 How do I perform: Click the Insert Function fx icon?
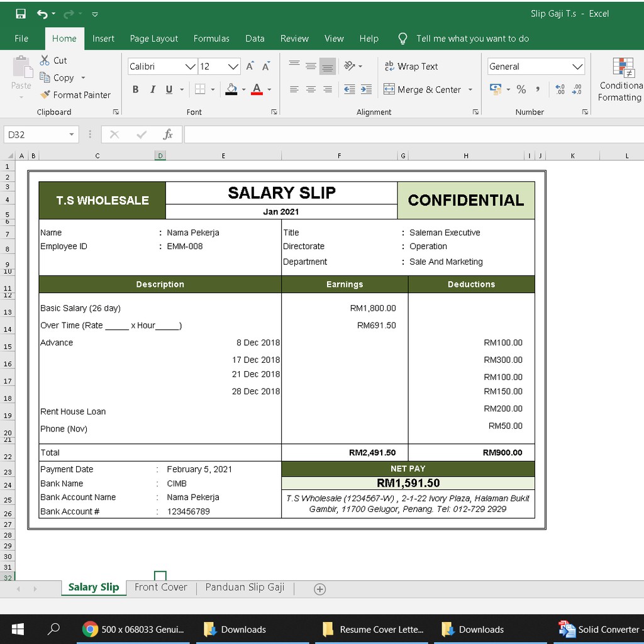click(x=168, y=135)
